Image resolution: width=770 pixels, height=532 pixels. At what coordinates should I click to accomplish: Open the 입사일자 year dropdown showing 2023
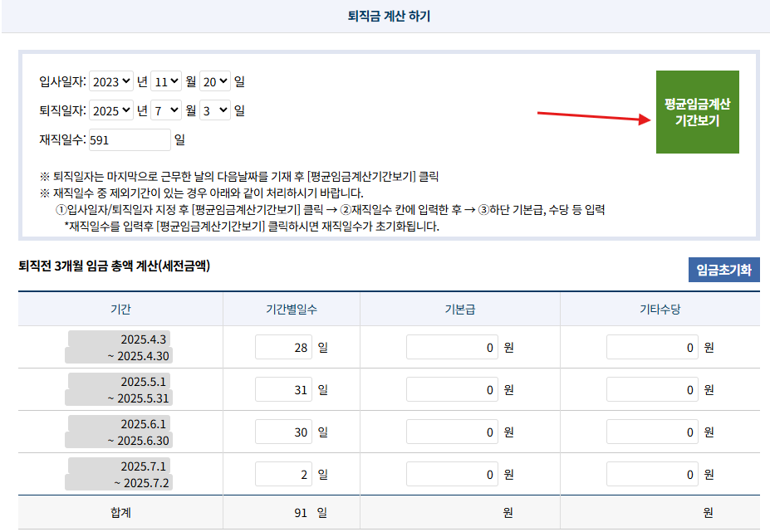click(x=113, y=81)
